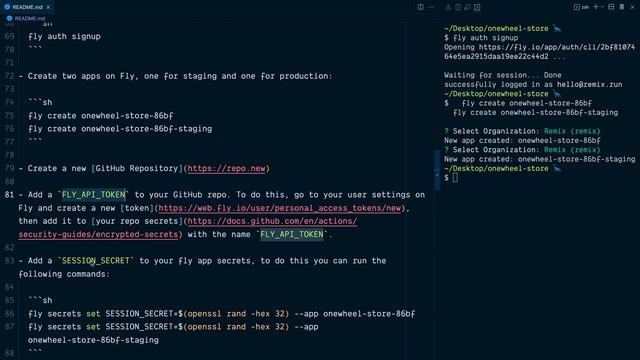Open the Problems panel warning icon
The height and width of the screenshot is (360, 640).
pos(448,7)
